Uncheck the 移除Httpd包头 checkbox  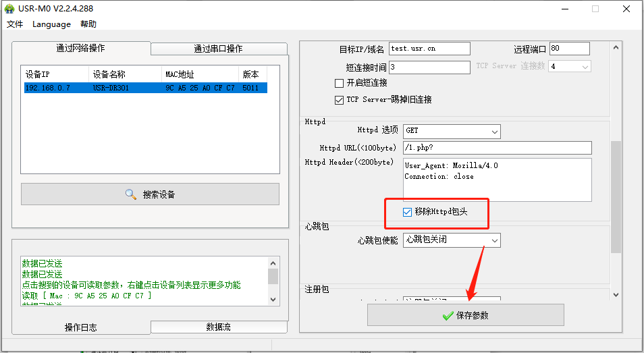point(407,212)
